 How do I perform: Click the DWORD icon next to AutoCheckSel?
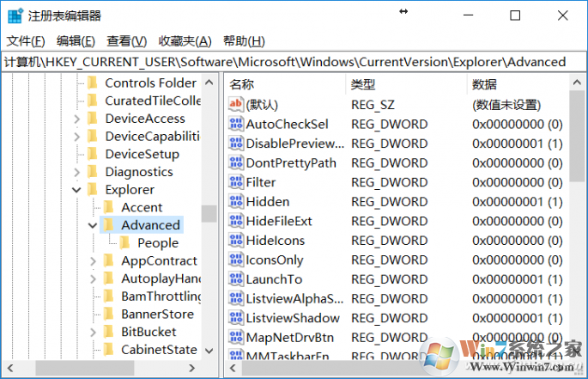(236, 124)
